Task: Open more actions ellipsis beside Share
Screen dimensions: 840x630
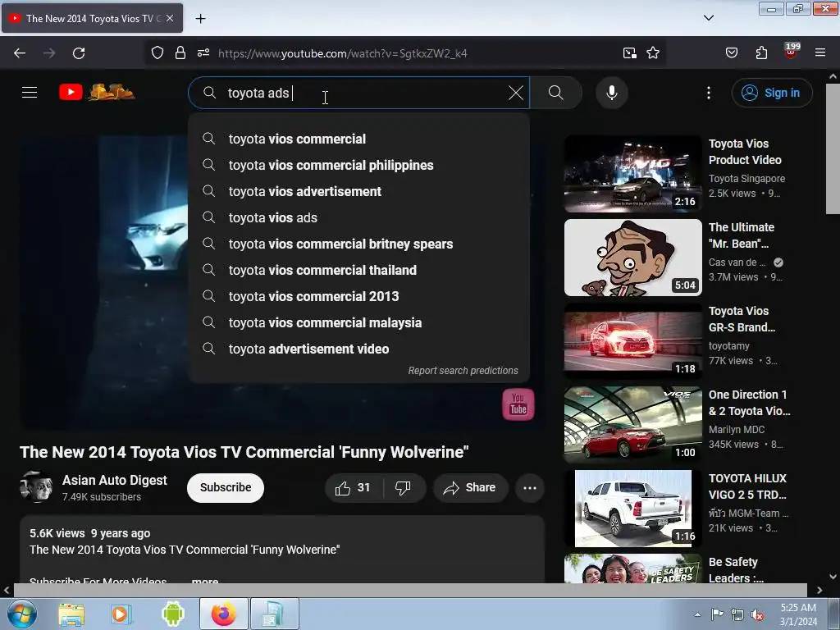Action: 530,487
